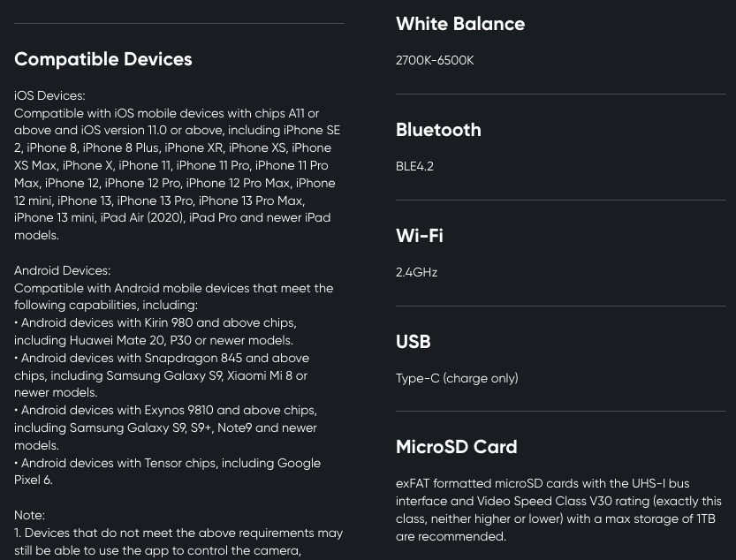
Task: Click the MicroSD Card heading
Action: coord(456,447)
